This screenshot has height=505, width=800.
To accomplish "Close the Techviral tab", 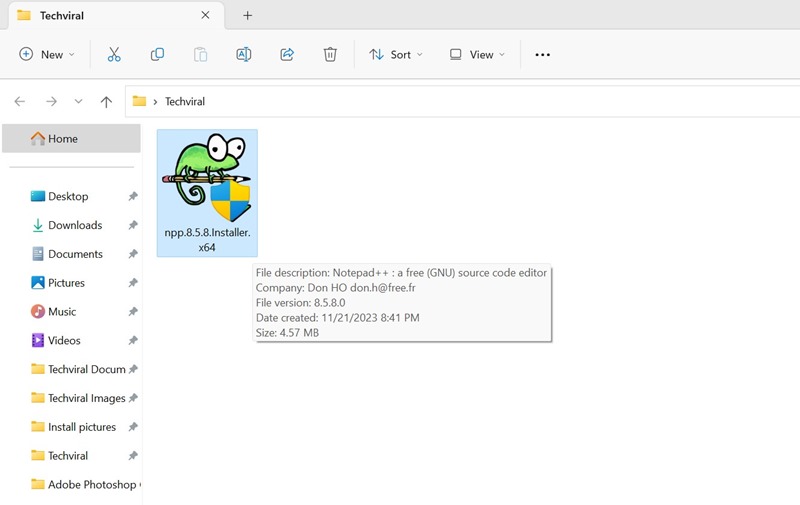I will (205, 15).
